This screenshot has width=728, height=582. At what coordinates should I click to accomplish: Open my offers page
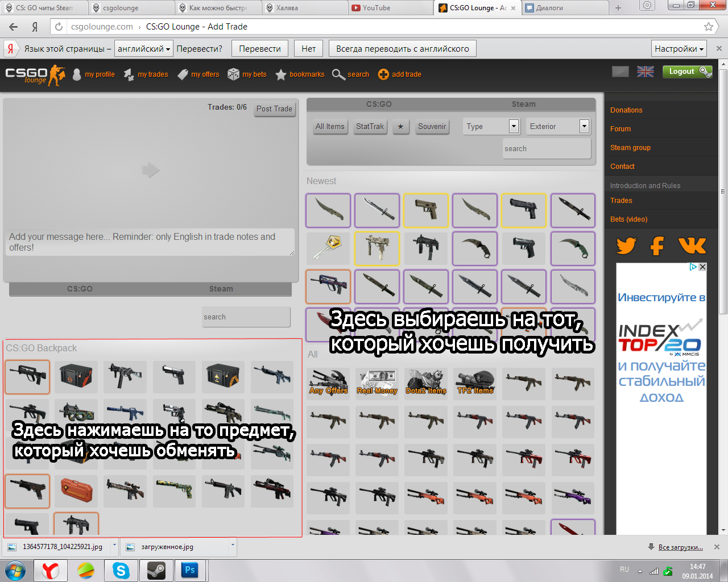click(198, 74)
